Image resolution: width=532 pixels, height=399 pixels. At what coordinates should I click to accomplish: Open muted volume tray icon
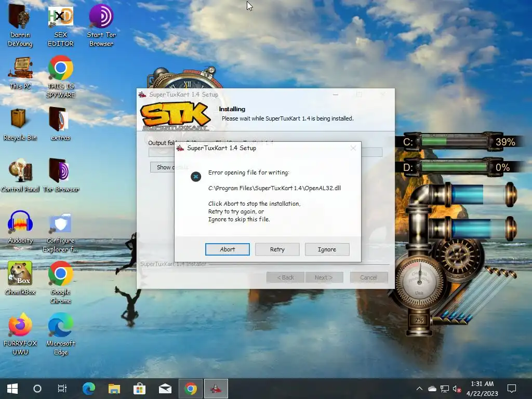457,389
